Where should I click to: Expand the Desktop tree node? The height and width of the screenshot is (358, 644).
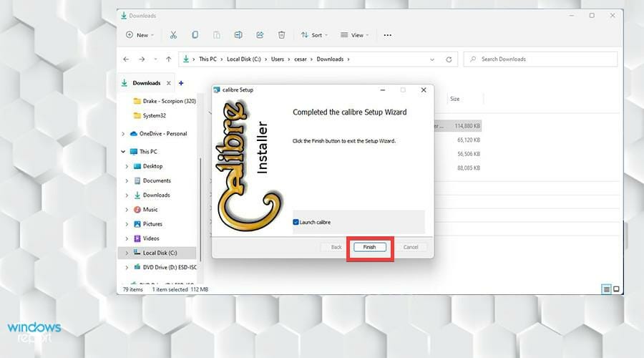tap(127, 166)
